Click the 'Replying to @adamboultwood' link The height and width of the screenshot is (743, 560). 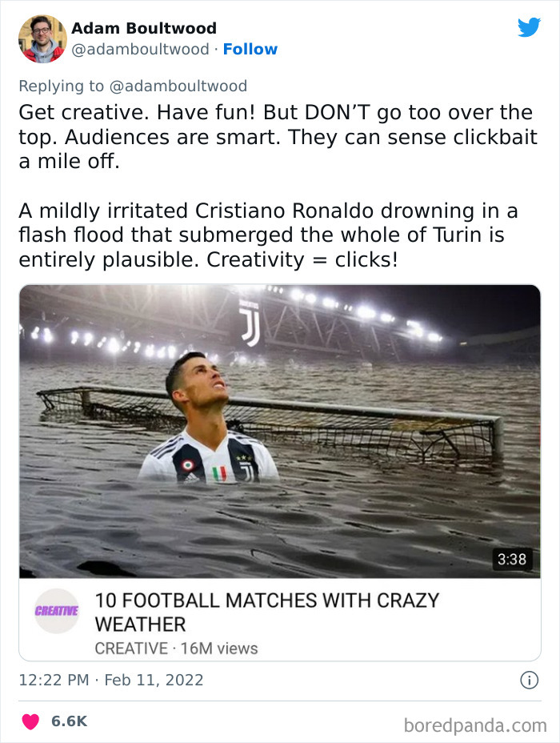coord(134,86)
